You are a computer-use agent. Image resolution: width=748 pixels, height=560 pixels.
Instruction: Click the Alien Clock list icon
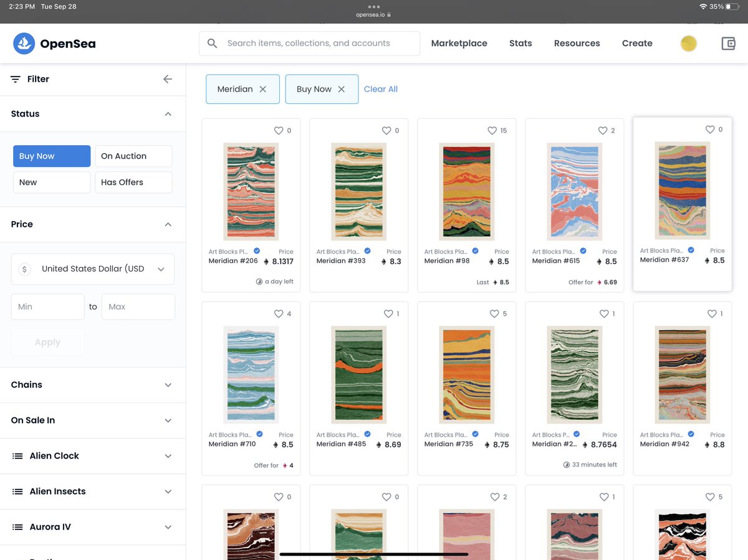pyautogui.click(x=17, y=456)
